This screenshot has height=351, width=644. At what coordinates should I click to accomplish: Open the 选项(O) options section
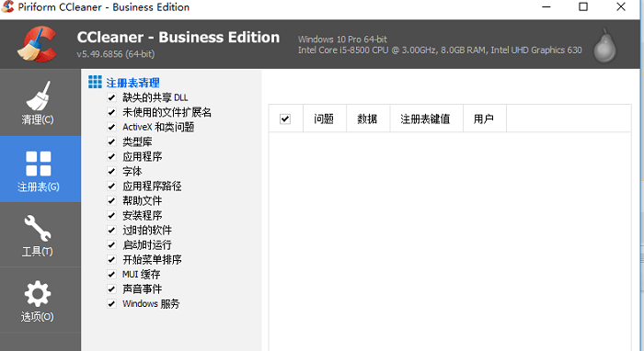pyautogui.click(x=40, y=300)
